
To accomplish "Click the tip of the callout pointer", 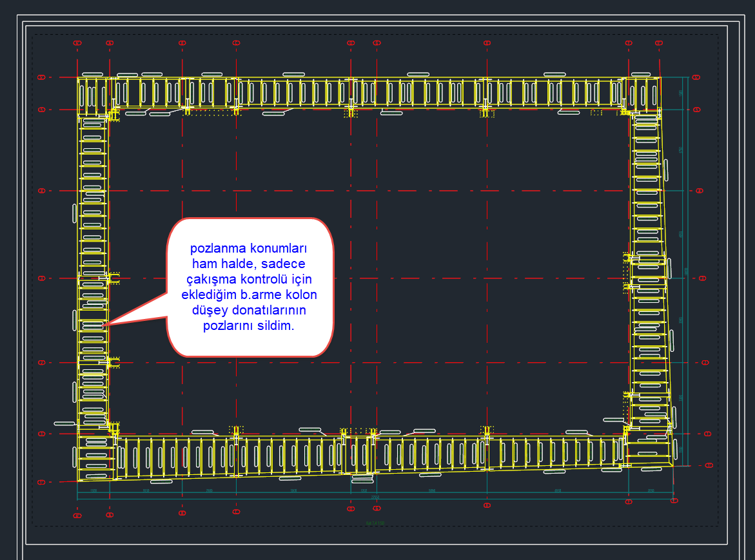I will [x=106, y=324].
